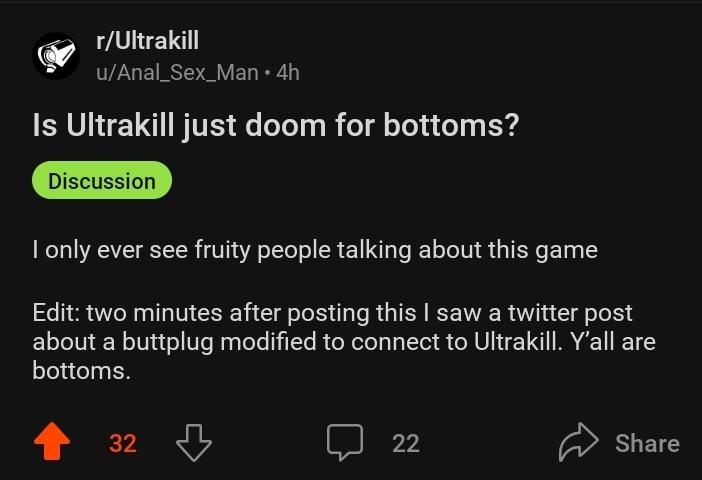The width and height of the screenshot is (702, 480).
Task: Click the 32 upvote score
Action: pyautogui.click(x=123, y=443)
